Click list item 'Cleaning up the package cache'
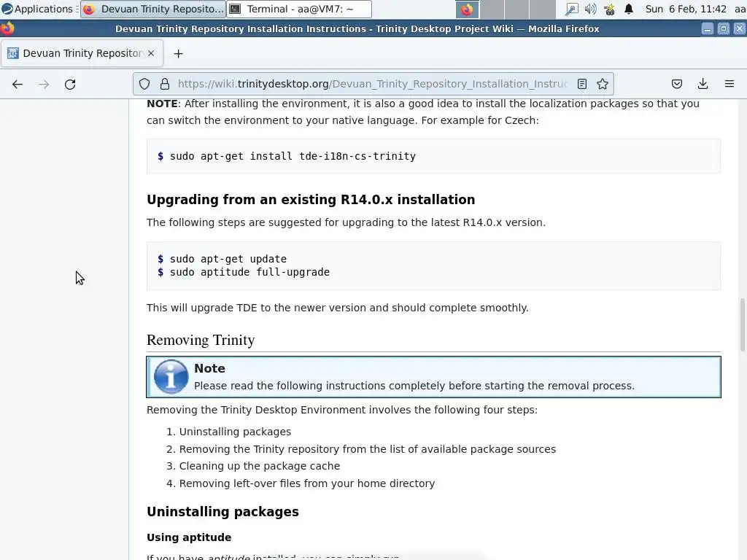Screen dimensions: 747x560 [x=260, y=466]
